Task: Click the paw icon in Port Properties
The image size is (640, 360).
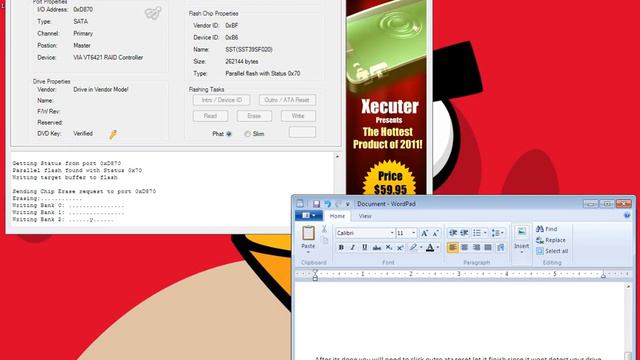Action: (x=153, y=13)
